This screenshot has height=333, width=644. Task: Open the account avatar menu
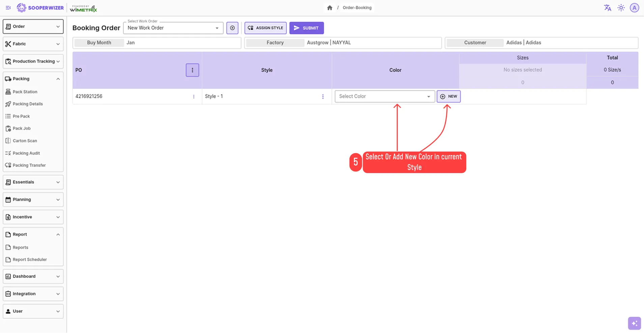tap(634, 7)
